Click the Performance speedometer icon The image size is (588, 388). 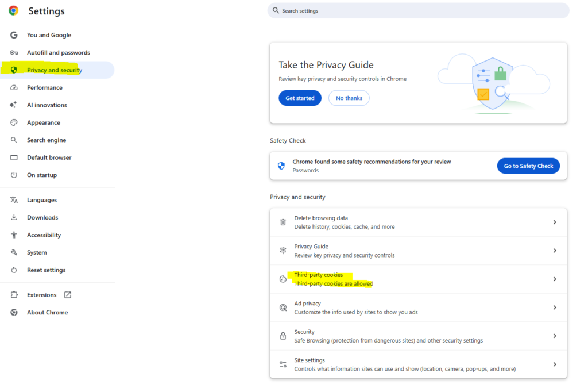[13, 87]
